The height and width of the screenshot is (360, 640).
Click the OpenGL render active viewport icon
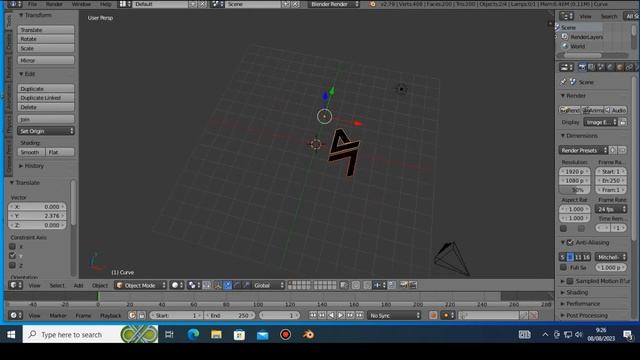(404, 285)
